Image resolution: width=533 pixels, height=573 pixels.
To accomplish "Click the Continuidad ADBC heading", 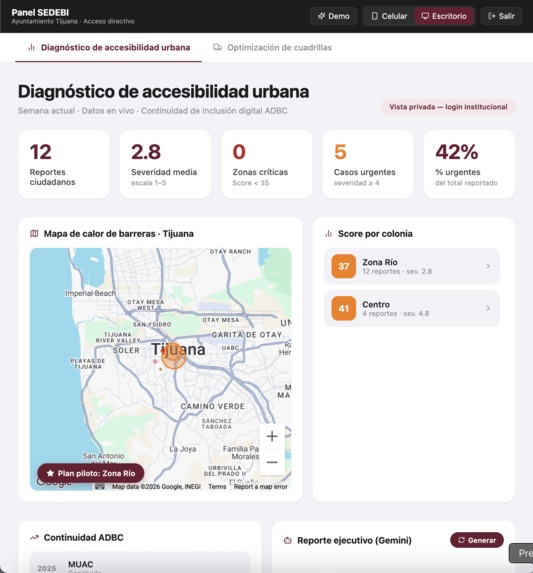I will click(x=84, y=538).
